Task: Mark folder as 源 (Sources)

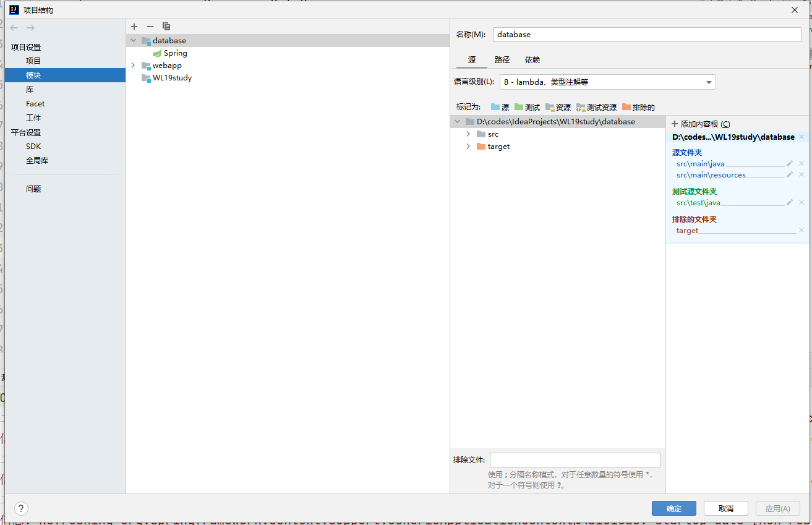Action: (500, 107)
